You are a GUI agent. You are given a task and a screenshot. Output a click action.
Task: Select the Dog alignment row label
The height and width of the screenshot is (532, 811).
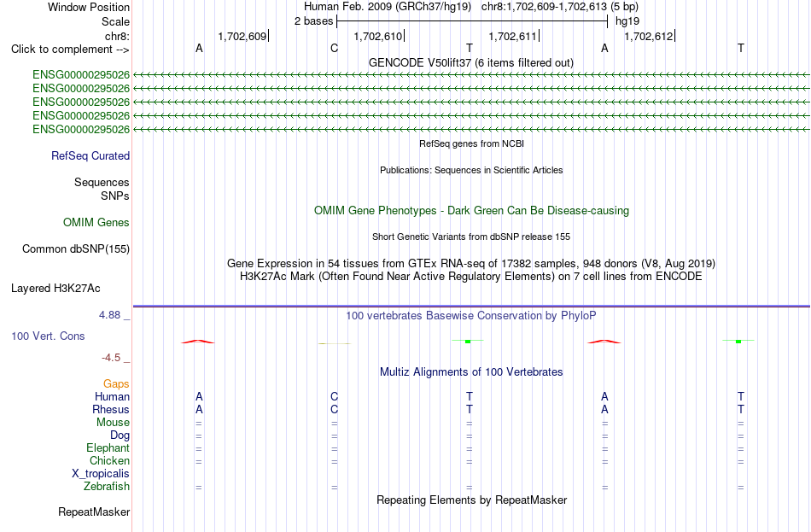(120, 436)
